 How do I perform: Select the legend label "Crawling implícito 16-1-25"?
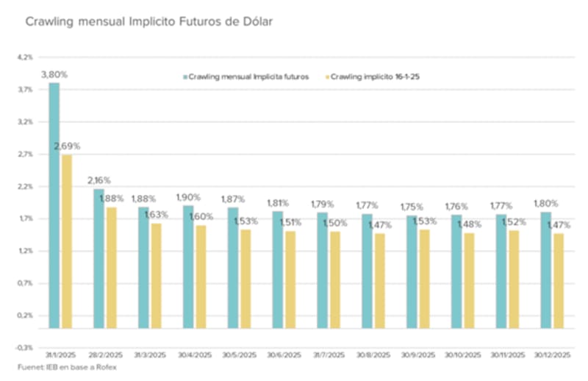click(x=375, y=76)
